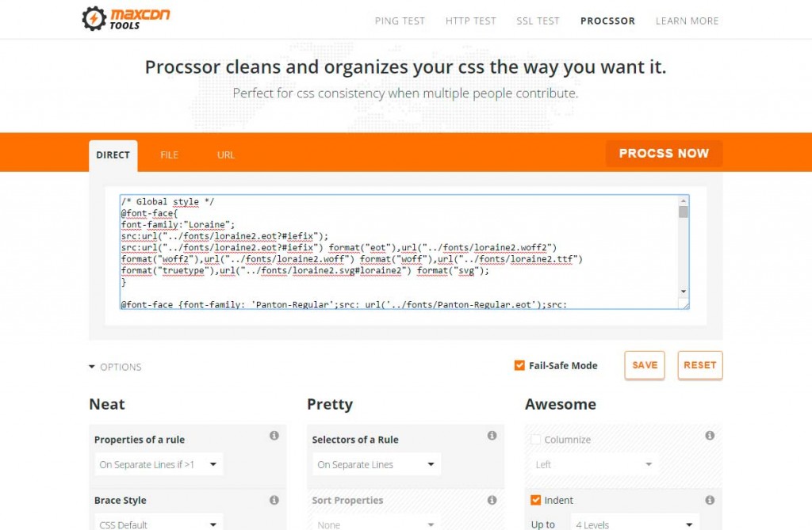View info icon for Properties of a rule

coord(274,436)
